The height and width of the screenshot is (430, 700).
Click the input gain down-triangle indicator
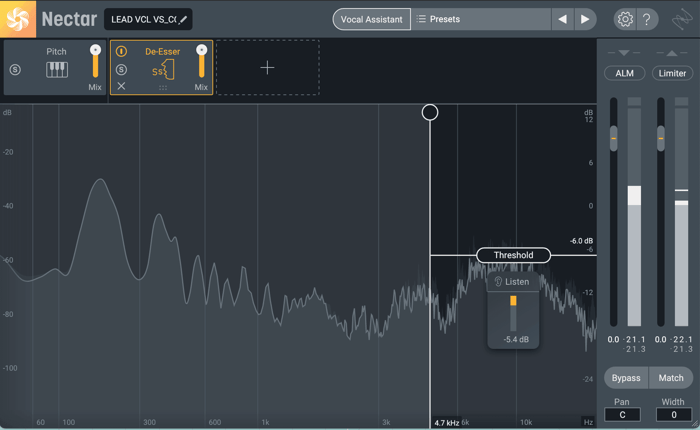point(624,53)
